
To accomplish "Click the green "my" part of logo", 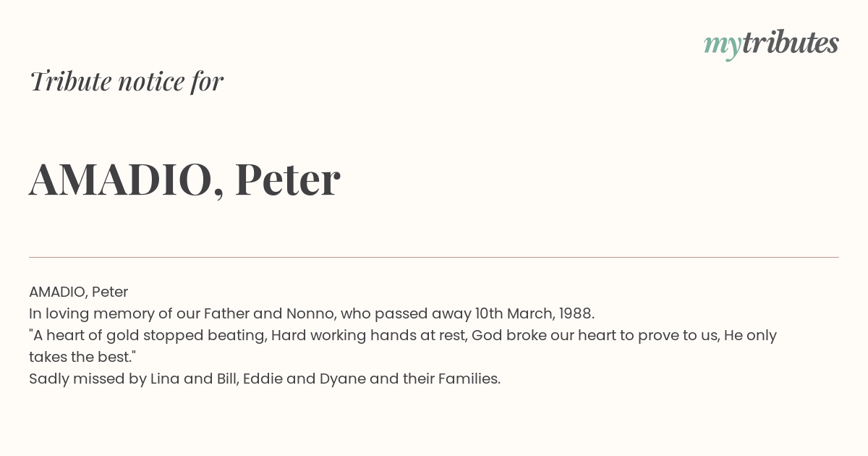I will tap(722, 47).
